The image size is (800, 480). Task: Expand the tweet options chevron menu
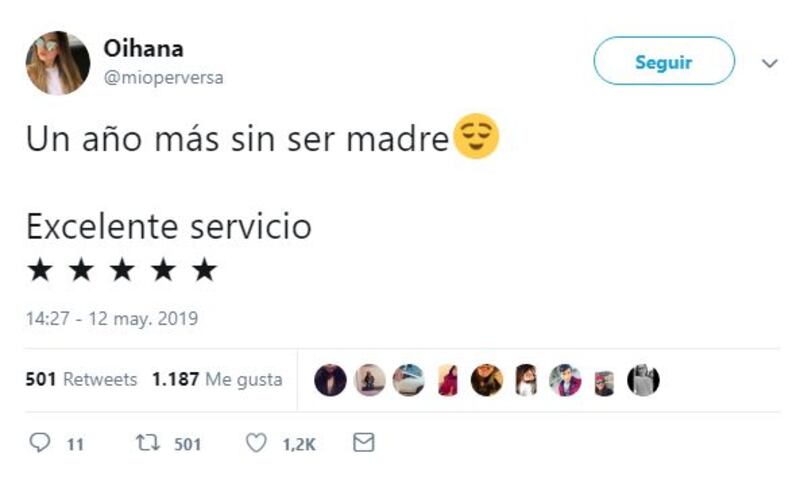(769, 63)
